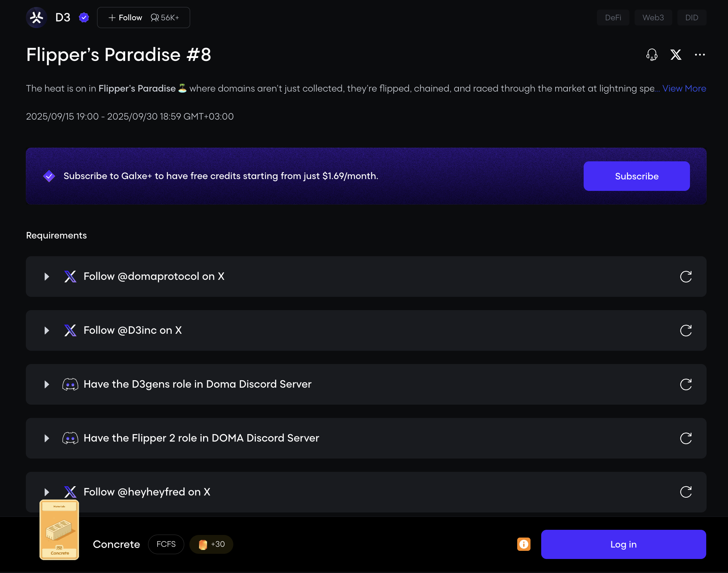Image resolution: width=728 pixels, height=573 pixels.
Task: Open the three-dots more options menu
Action: tap(700, 55)
